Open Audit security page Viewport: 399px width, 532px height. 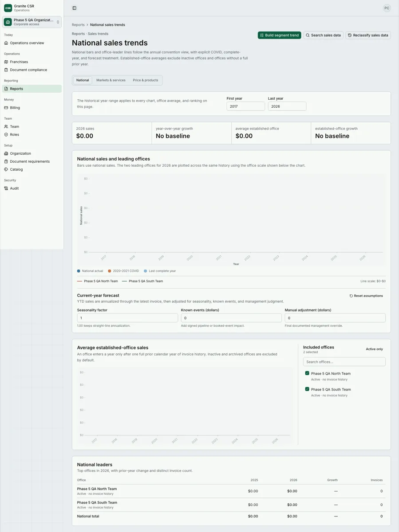[32, 188]
